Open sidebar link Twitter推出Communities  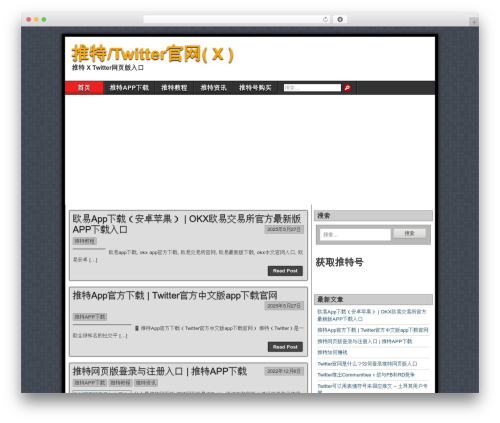366,375
